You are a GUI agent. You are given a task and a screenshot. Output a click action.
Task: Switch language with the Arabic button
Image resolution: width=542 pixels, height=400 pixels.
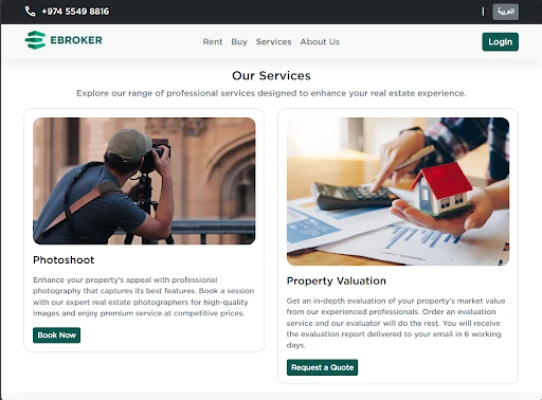[505, 11]
